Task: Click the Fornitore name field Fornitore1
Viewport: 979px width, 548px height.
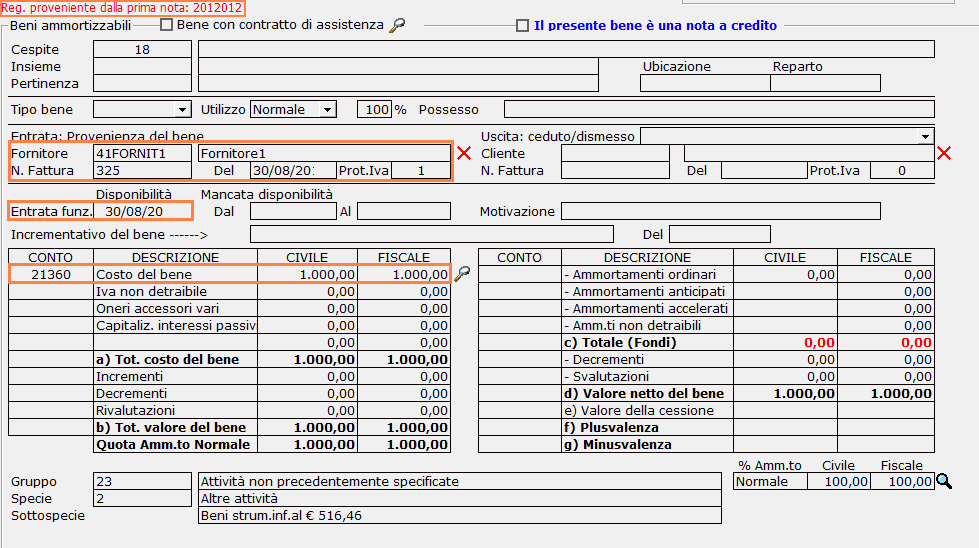Action: pos(324,154)
